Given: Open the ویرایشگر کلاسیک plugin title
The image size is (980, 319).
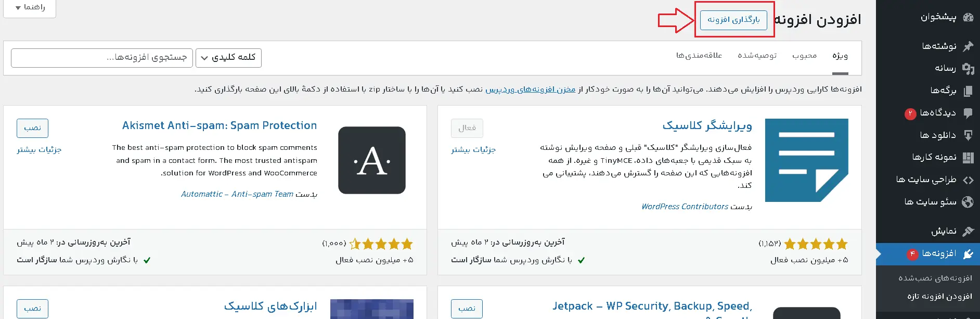Looking at the screenshot, I should (x=707, y=125).
